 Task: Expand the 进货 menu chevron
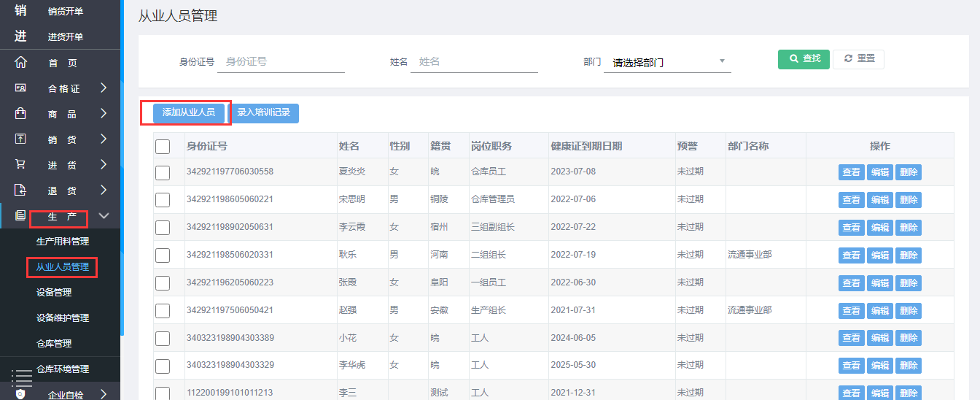[x=104, y=164]
